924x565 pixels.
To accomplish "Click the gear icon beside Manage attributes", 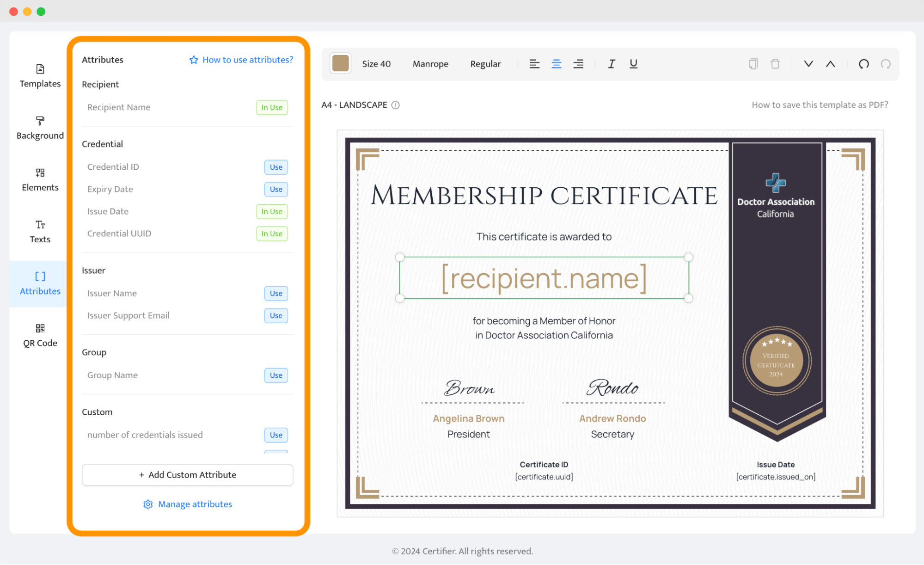I will (148, 504).
